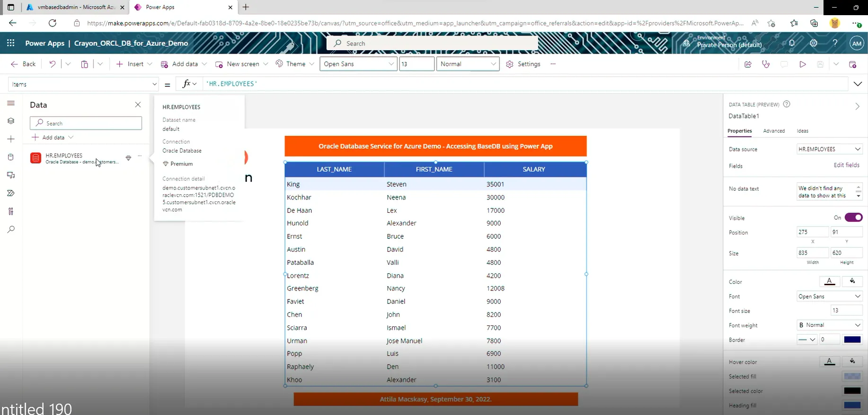Open the Help question mark in header
Viewport: 868px width, 415px height.
tap(835, 43)
